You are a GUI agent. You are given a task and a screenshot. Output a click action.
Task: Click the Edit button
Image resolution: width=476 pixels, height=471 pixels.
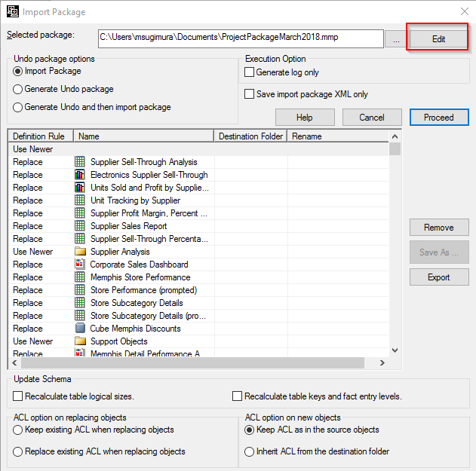(438, 39)
